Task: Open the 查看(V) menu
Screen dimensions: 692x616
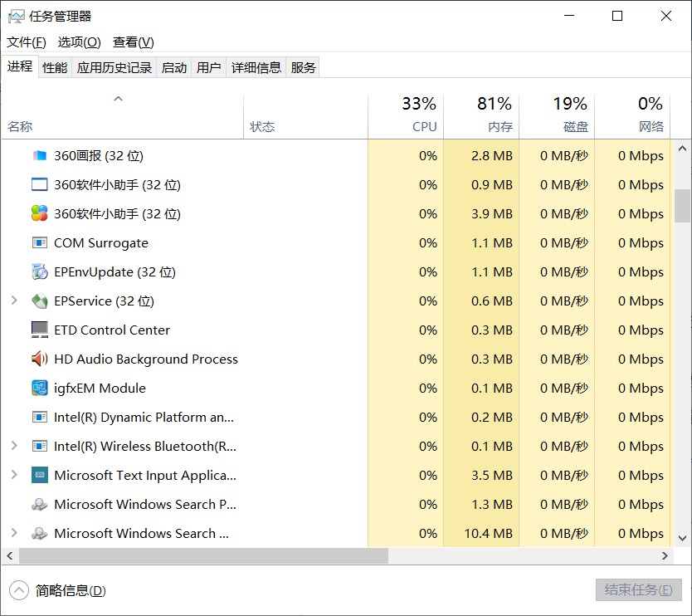Action: click(134, 42)
